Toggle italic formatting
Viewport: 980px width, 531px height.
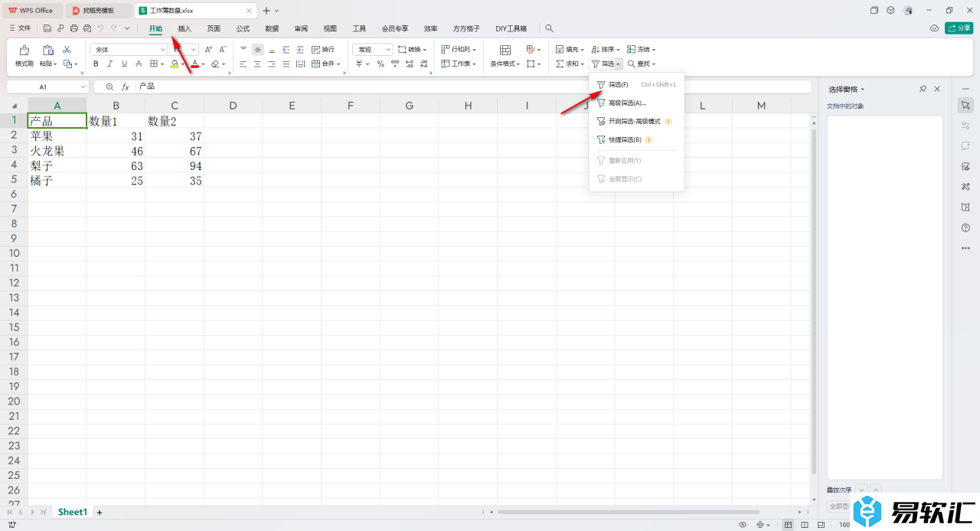point(109,64)
